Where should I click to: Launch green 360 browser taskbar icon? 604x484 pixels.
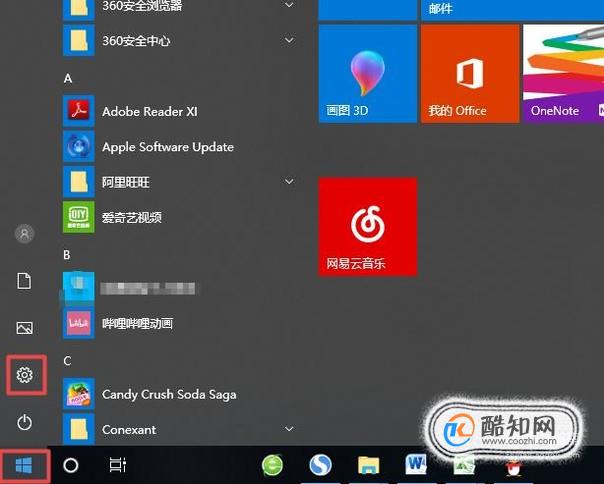tap(272, 465)
